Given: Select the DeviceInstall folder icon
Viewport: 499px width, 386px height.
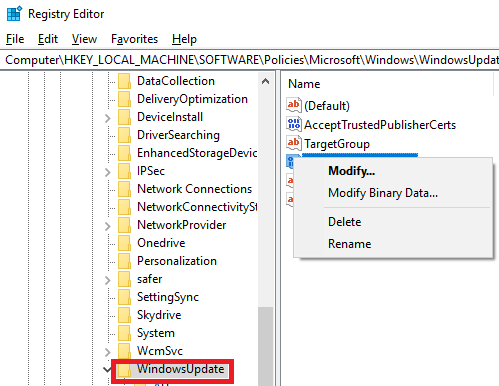Looking at the screenshot, I should (125, 117).
